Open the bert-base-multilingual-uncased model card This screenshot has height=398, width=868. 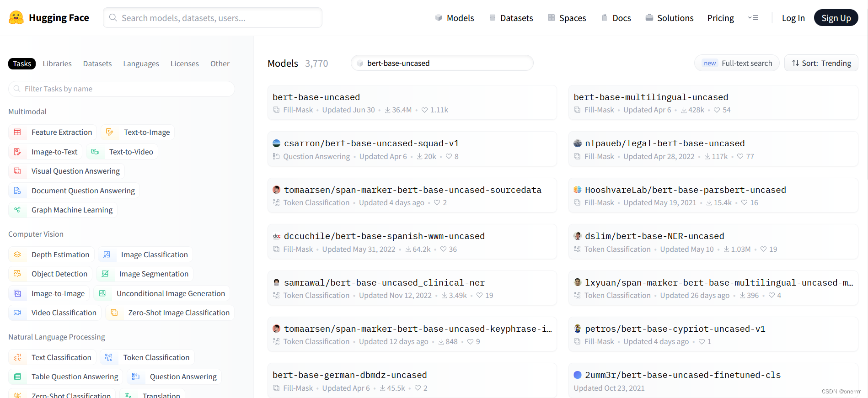pos(713,103)
